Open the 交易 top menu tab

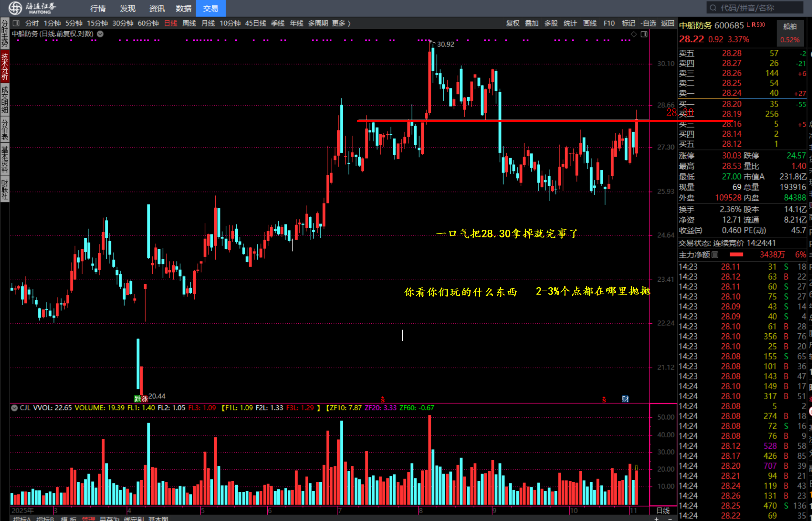tap(211, 8)
